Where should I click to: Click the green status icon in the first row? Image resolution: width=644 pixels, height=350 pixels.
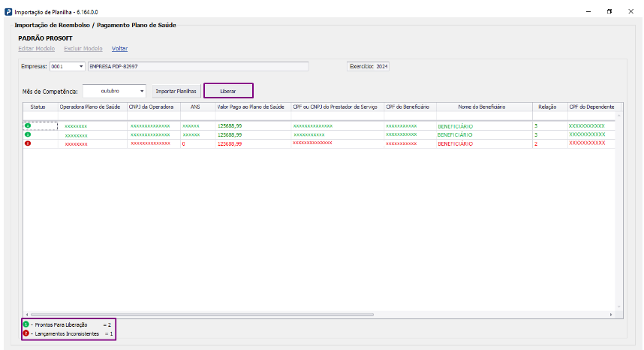(x=28, y=126)
